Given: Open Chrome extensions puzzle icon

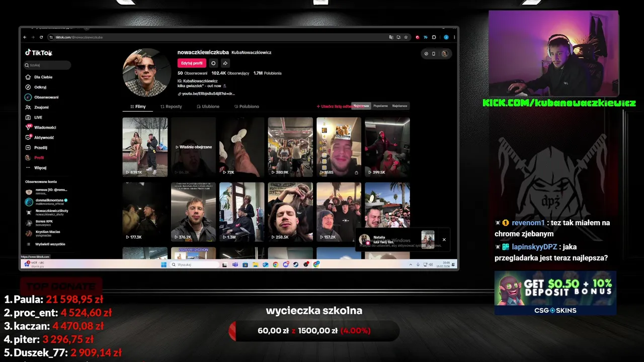Looking at the screenshot, I should [434, 37].
